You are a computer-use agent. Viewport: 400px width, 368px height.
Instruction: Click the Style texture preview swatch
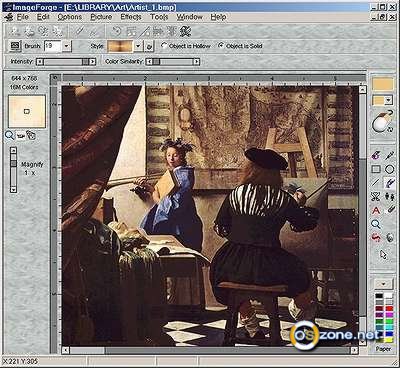pos(120,46)
